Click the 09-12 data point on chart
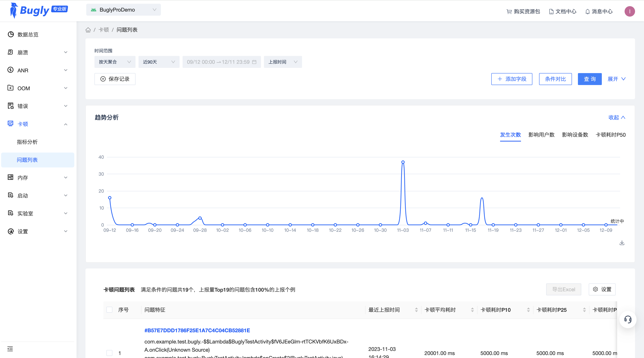The image size is (644, 358). pyautogui.click(x=110, y=198)
